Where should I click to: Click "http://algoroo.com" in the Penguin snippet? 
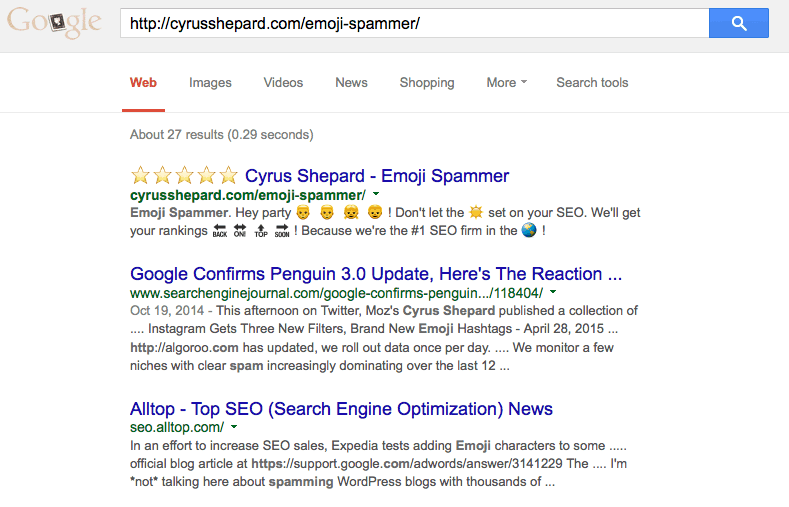coord(184,348)
